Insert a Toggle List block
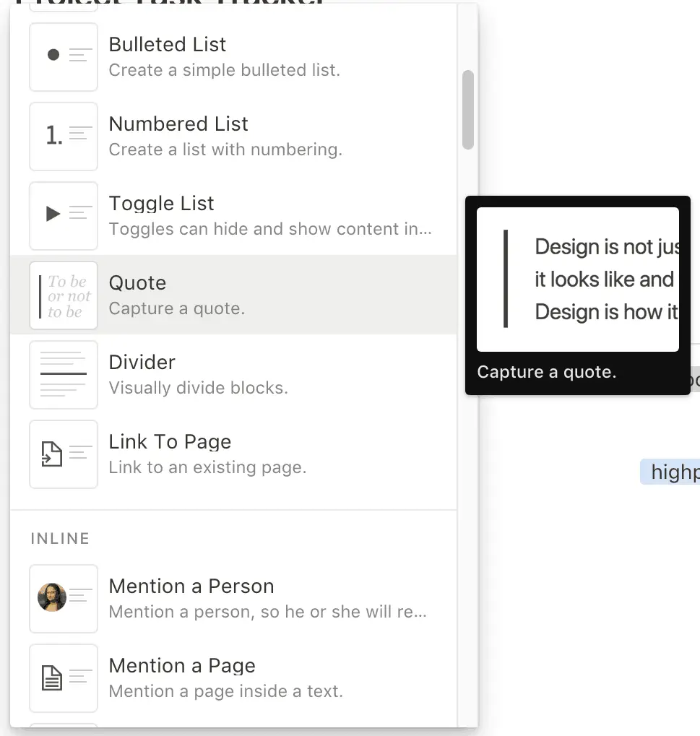 click(233, 215)
